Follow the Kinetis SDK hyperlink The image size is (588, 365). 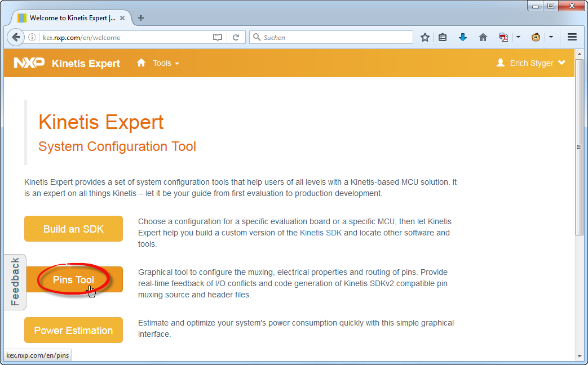point(320,233)
